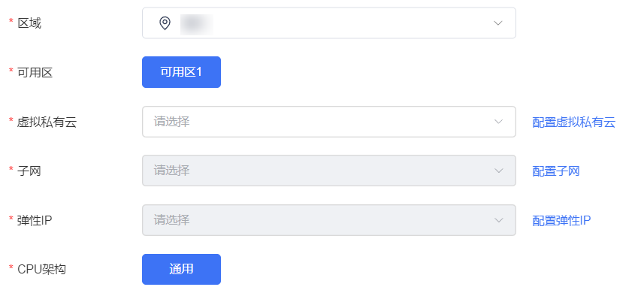The width and height of the screenshot is (644, 296).
Task: Select the 可用区1 availability zone option
Action: (x=181, y=72)
